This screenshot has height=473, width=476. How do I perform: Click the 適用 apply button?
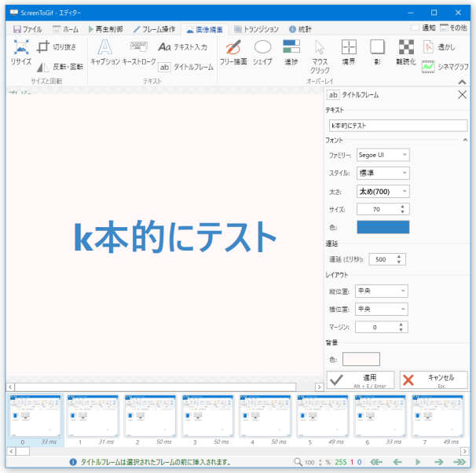pos(360,380)
